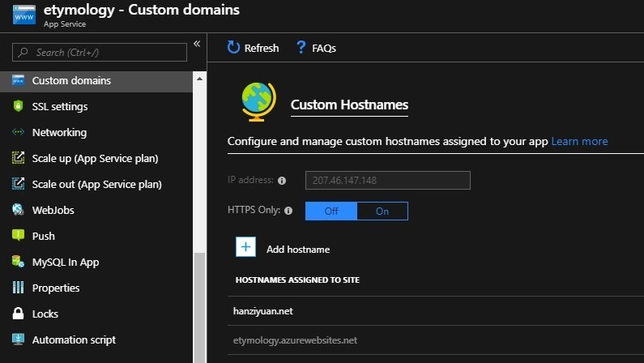The image size is (644, 363).
Task: Click the IP address field 207.46.147.148
Action: click(x=388, y=180)
